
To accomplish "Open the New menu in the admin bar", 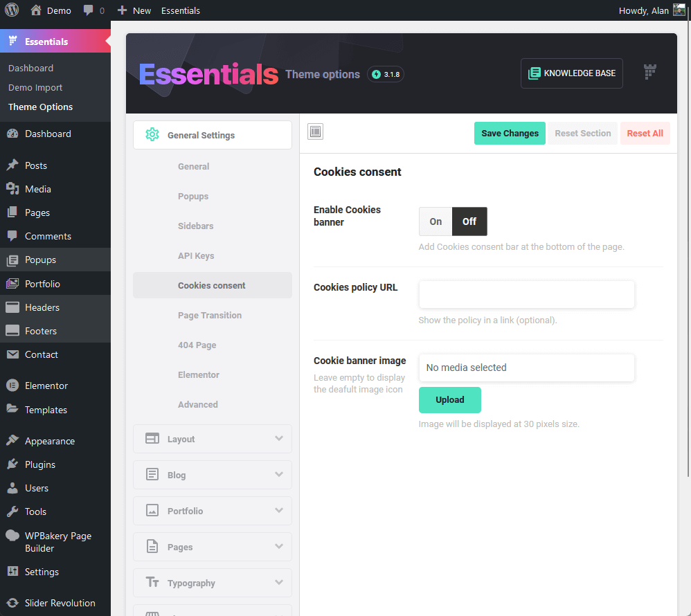I will click(134, 10).
